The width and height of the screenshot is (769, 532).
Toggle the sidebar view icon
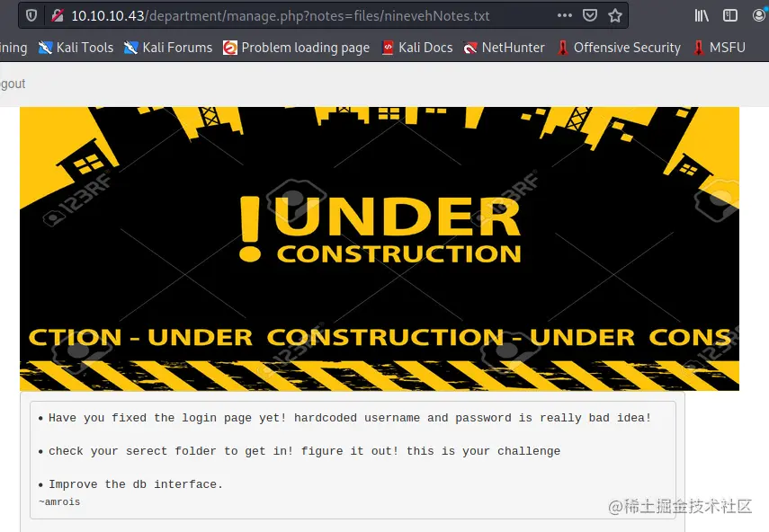(x=730, y=15)
